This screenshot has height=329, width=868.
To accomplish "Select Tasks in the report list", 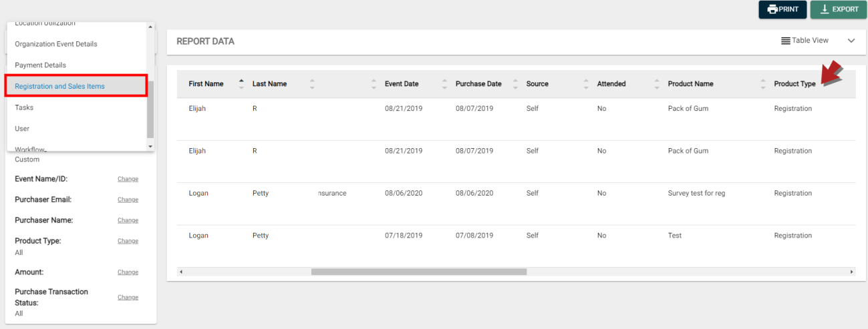I will click(76, 107).
